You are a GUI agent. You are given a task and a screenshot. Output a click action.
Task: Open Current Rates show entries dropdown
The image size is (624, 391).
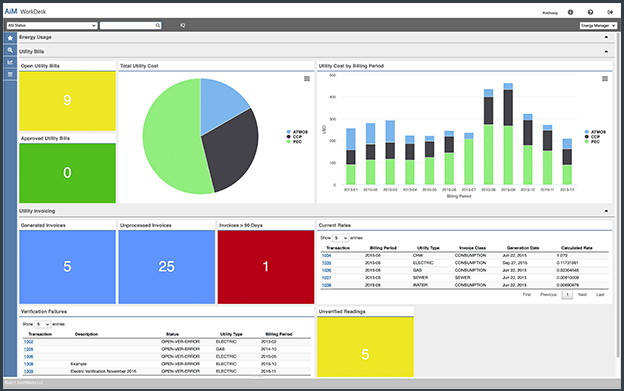tap(340, 238)
